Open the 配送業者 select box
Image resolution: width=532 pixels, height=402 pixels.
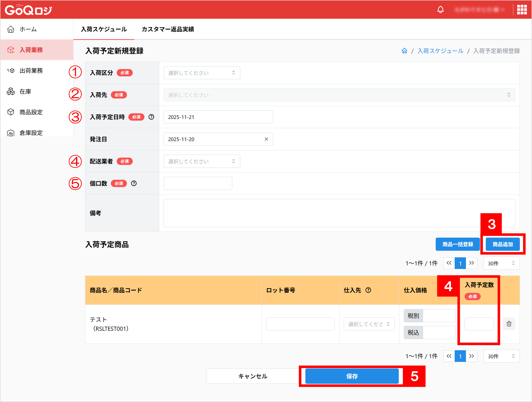202,161
